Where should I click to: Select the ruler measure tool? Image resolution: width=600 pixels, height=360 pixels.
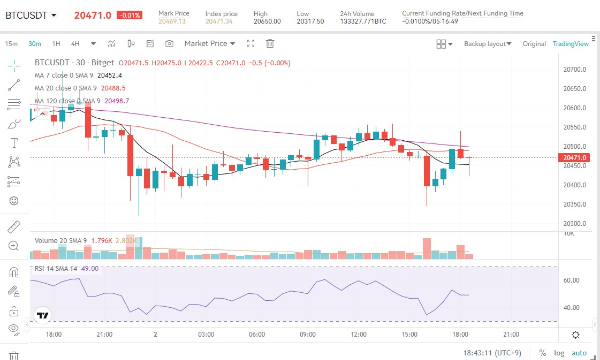click(14, 226)
